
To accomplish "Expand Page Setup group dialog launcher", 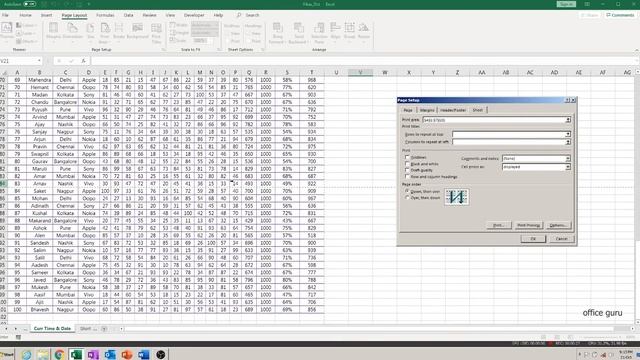I will coord(164,49).
